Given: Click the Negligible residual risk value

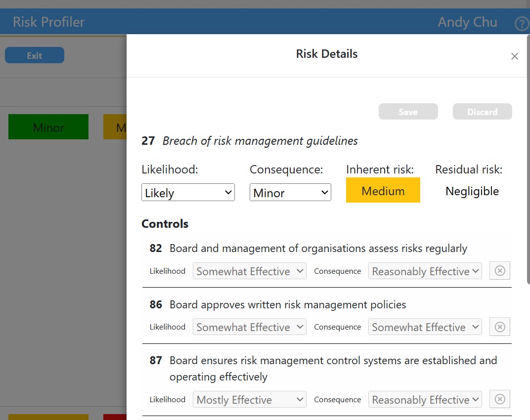Looking at the screenshot, I should (472, 191).
